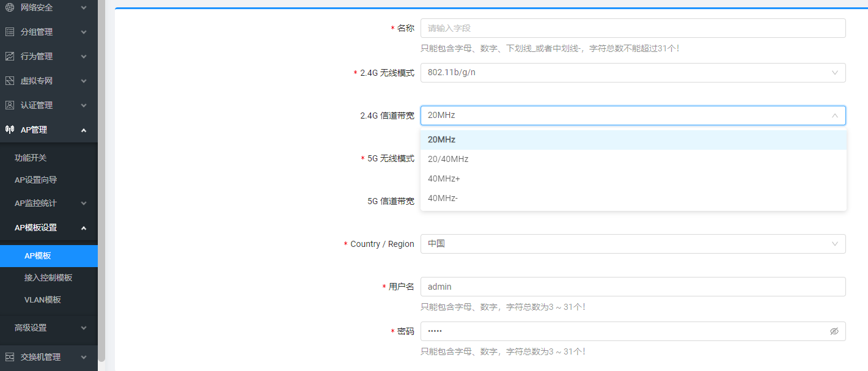This screenshot has width=868, height=371.
Task: Click the 行为管理 chart icon
Action: coord(10,56)
